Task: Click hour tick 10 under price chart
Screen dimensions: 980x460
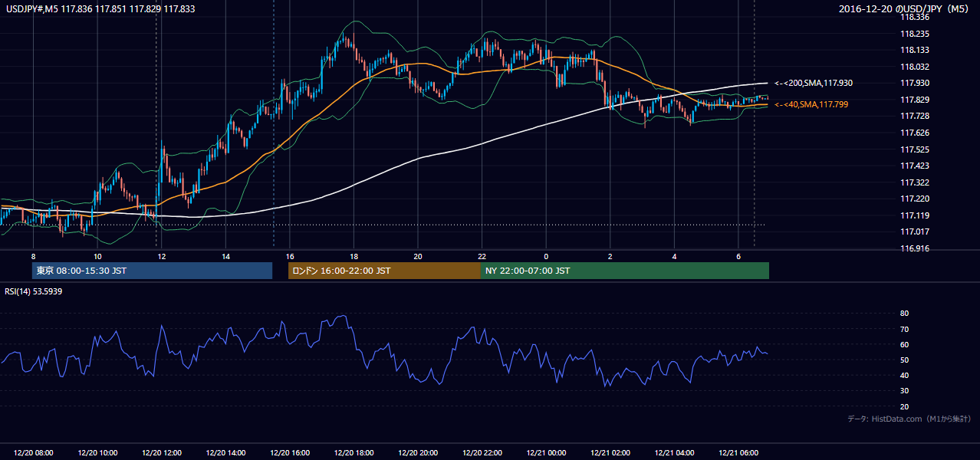Action: tap(97, 255)
